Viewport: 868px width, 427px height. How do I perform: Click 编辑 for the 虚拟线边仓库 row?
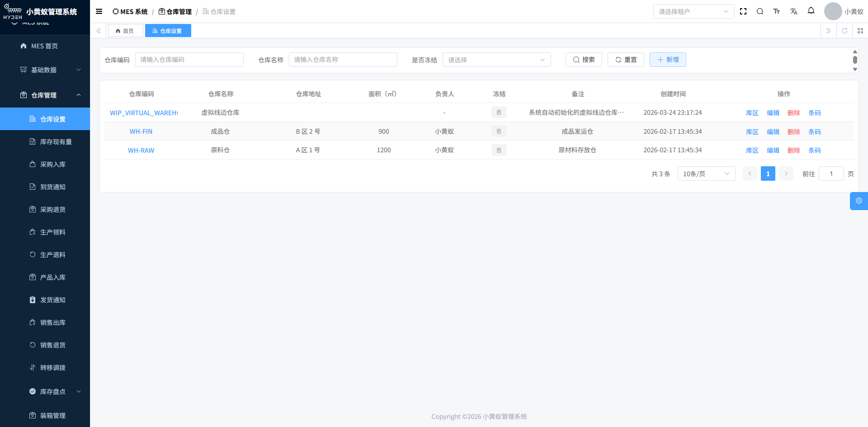773,113
